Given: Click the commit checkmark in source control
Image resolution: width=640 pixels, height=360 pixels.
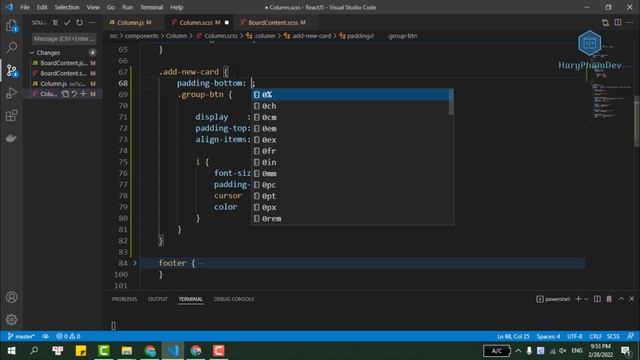Looking at the screenshot, I should point(67,22).
